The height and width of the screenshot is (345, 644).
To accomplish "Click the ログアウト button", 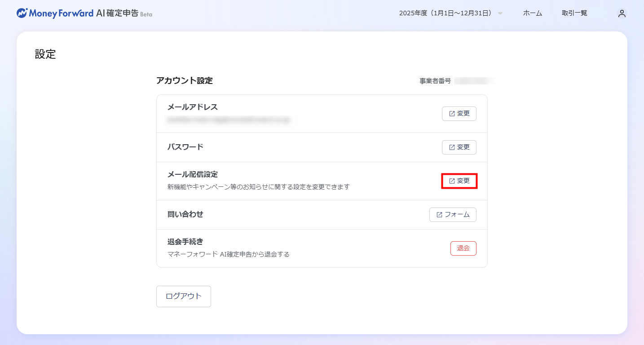I will [183, 296].
